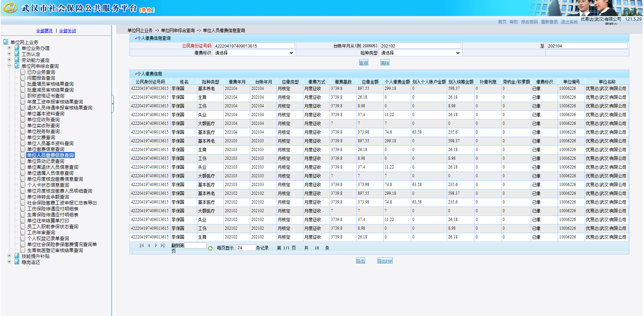Image resolution: width=644 pixels, height=316 pixels.
Task: Click the 全部展开 link
Action: click(44, 31)
